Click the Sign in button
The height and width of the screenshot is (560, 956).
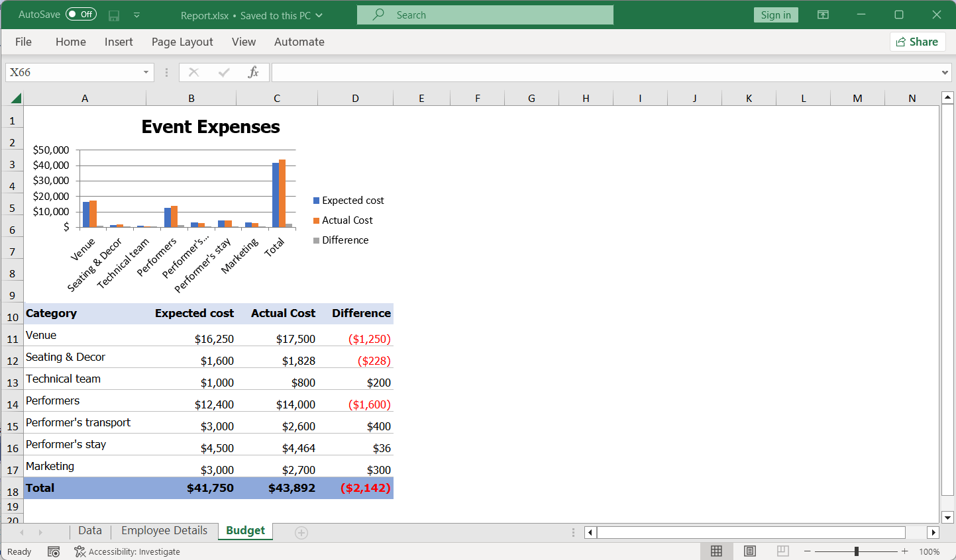(x=776, y=14)
